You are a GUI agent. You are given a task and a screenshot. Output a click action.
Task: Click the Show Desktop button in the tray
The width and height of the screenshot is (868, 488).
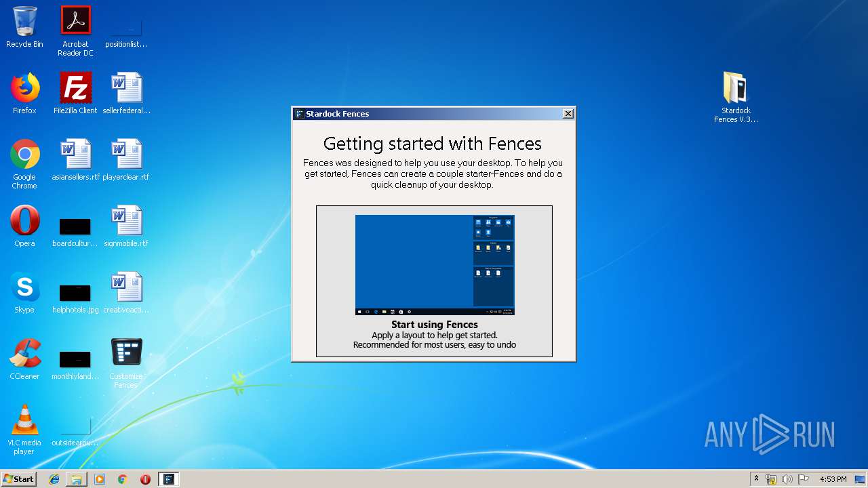click(861, 479)
